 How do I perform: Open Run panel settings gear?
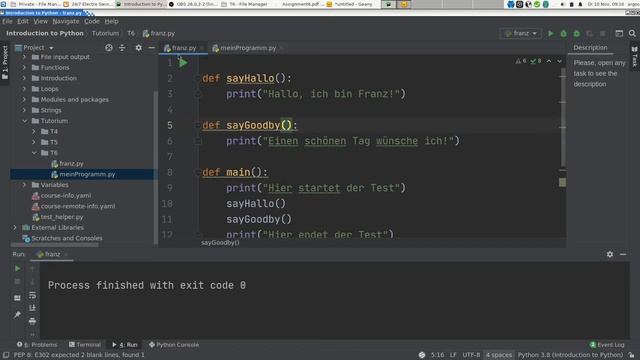[610, 254]
